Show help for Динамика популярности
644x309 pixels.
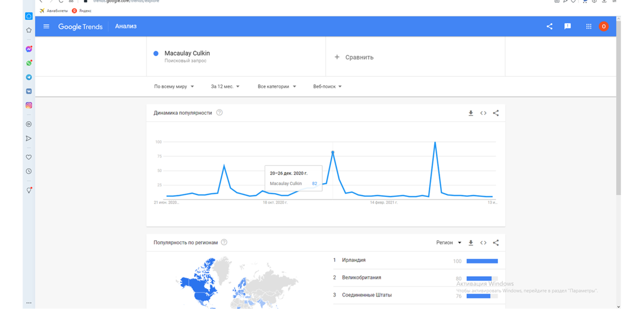point(219,113)
